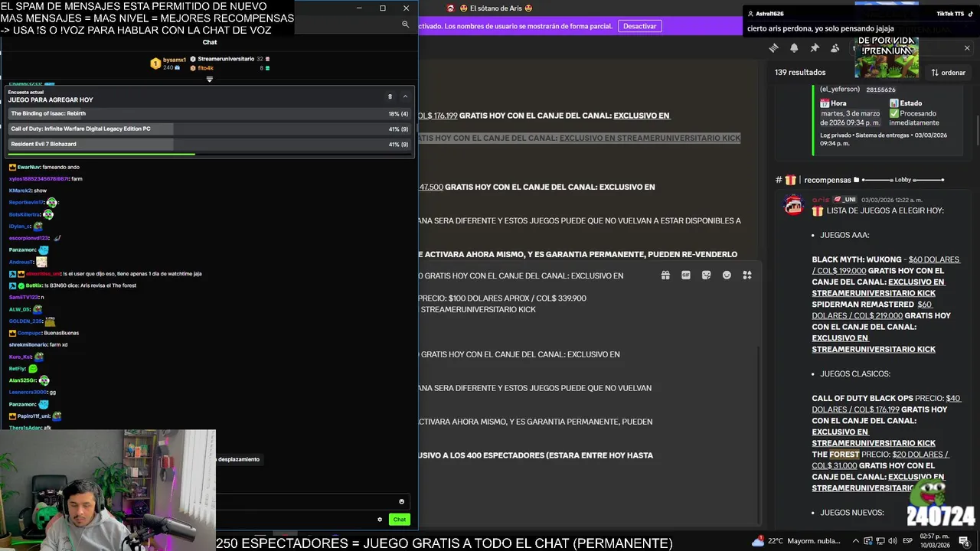Click the Minecraft premium overlay thumbnail
This screenshot has width=980, height=551.
click(887, 56)
